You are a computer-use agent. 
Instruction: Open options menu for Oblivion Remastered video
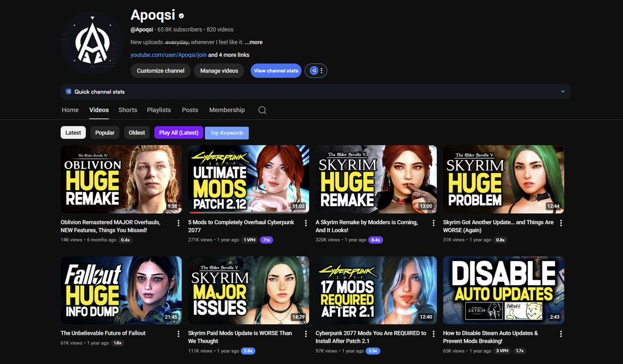coord(178,223)
